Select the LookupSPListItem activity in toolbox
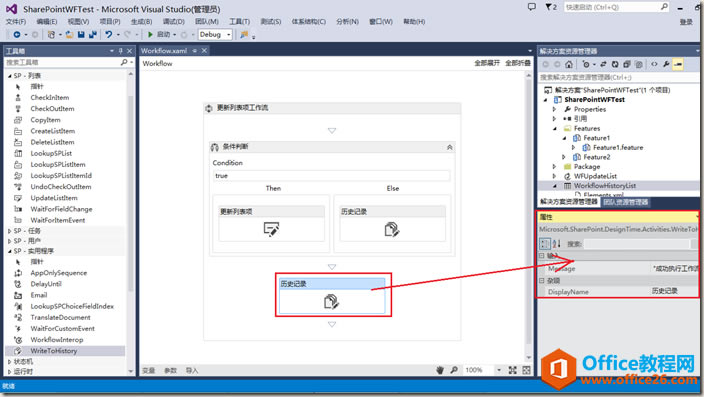This screenshot has height=397, width=704. tap(57, 164)
